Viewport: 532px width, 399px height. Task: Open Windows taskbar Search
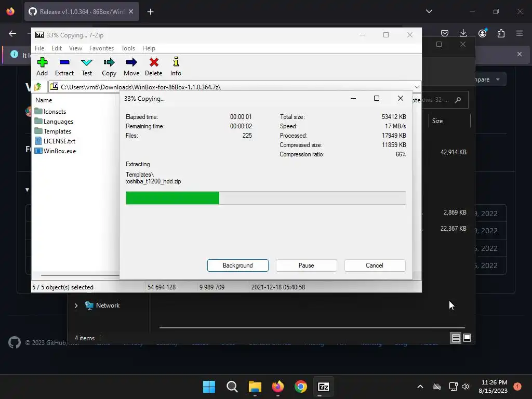coord(232,387)
